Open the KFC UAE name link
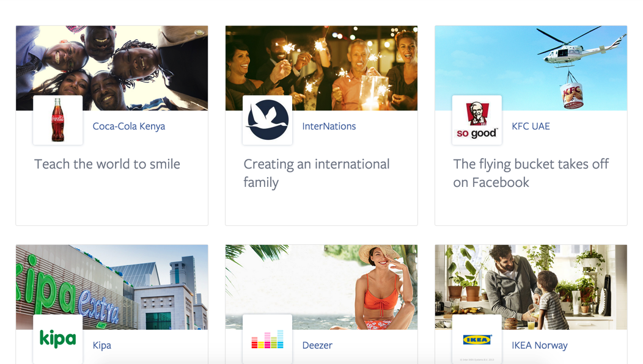 [x=531, y=126]
